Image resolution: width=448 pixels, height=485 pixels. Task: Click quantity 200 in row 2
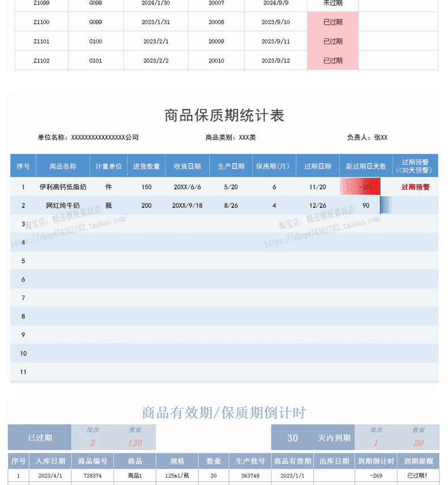pos(146,205)
